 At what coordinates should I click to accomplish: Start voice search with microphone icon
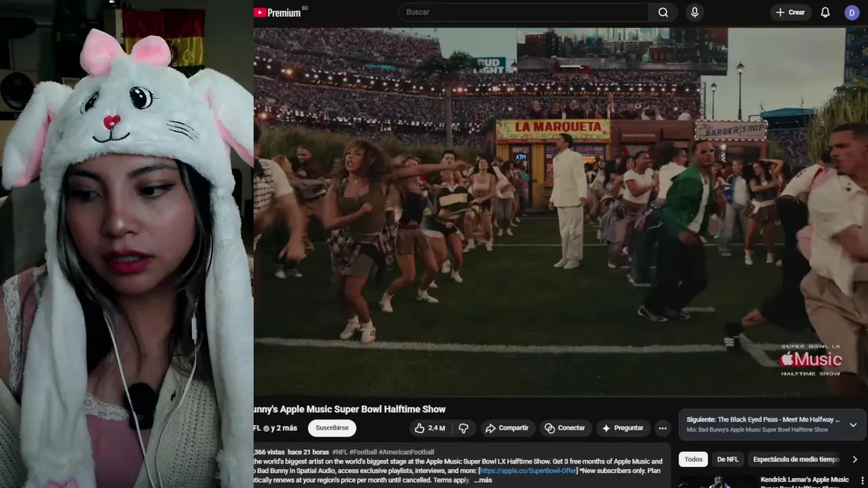(694, 12)
